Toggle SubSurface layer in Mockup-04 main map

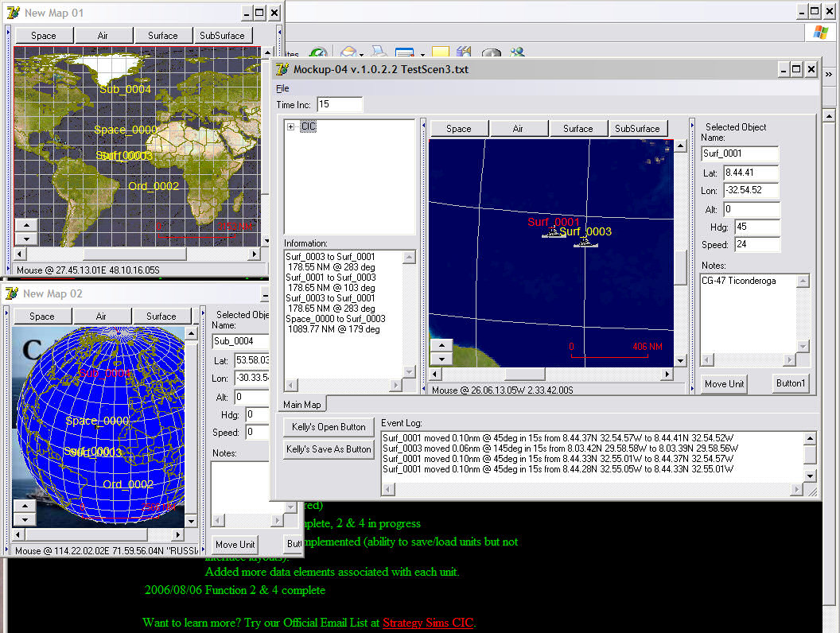tap(637, 129)
